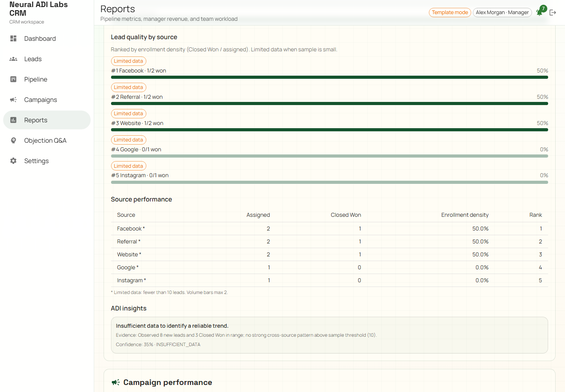
Task: Click the Lead quality by source heading
Action: [x=144, y=37]
